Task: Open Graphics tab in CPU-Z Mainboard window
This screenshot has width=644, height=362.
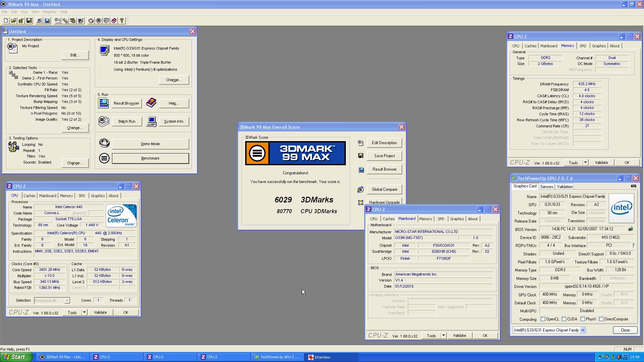Action: point(457,219)
